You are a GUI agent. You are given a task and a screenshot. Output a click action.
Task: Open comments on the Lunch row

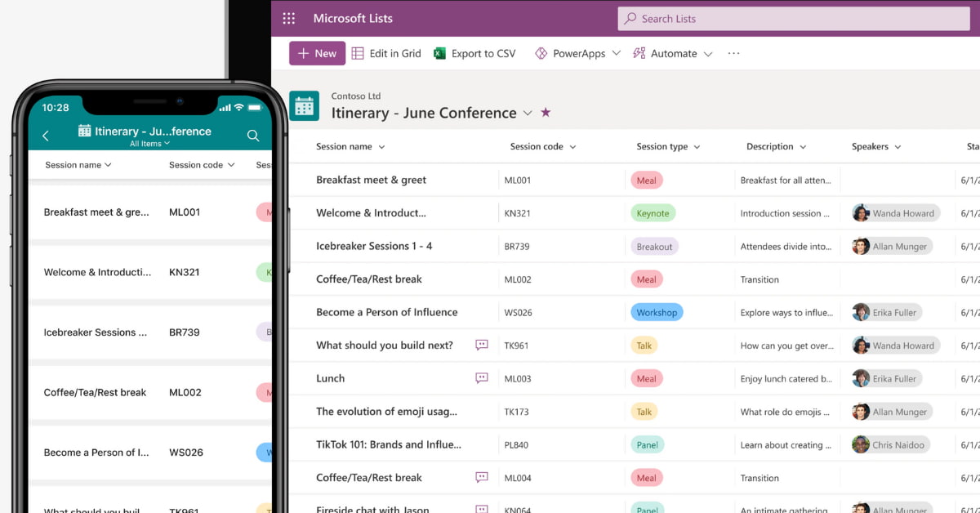tap(481, 378)
